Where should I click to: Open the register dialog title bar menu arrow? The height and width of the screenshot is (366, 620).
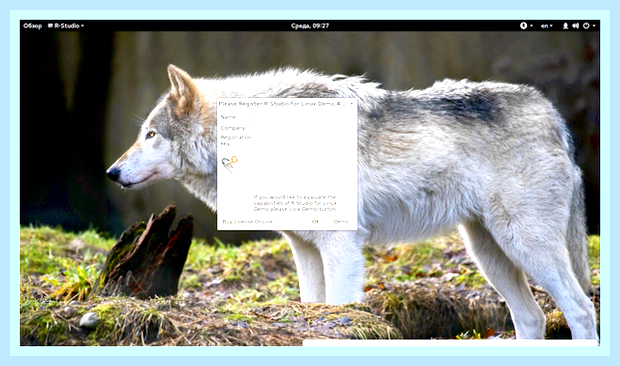(x=352, y=104)
